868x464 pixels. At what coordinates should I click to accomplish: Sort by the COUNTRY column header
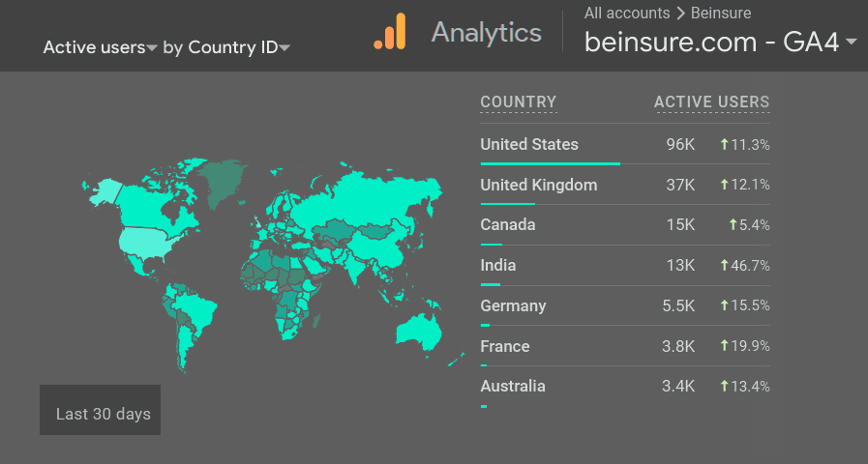tap(518, 102)
